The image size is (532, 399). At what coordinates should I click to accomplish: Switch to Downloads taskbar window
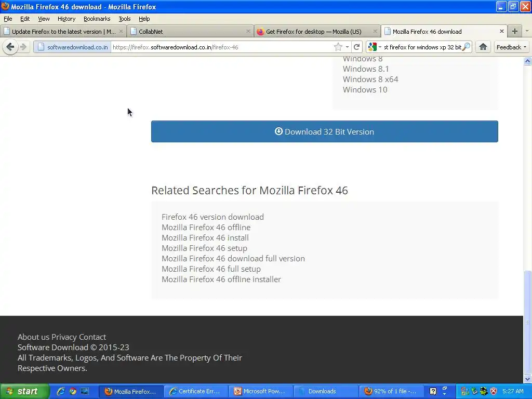click(326, 392)
